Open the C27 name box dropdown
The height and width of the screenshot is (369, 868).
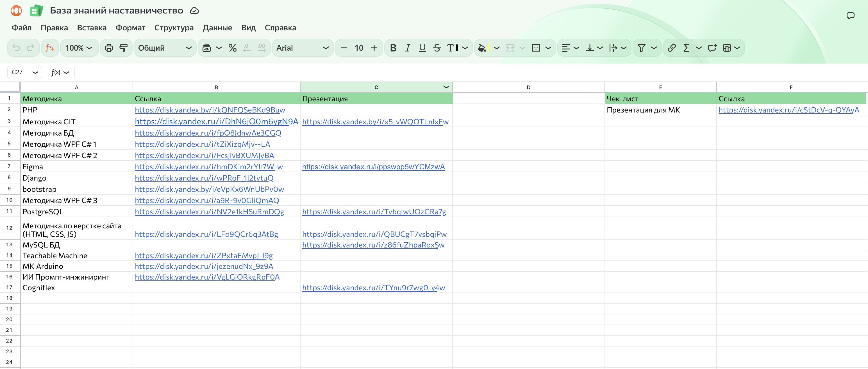(x=35, y=73)
